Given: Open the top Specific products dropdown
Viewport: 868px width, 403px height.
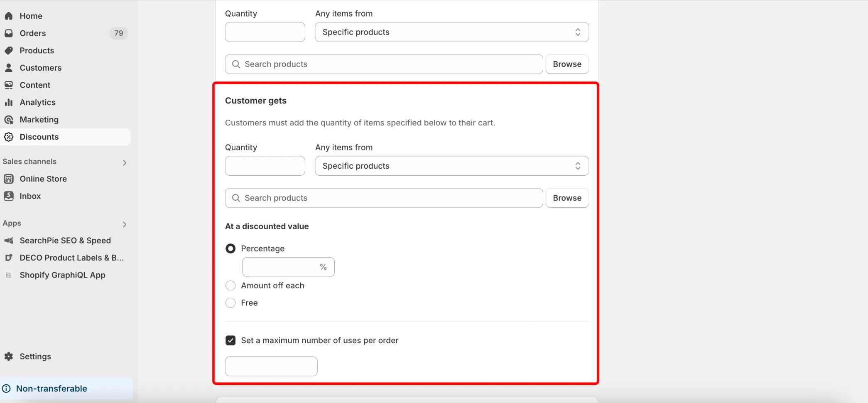Looking at the screenshot, I should click(x=452, y=32).
